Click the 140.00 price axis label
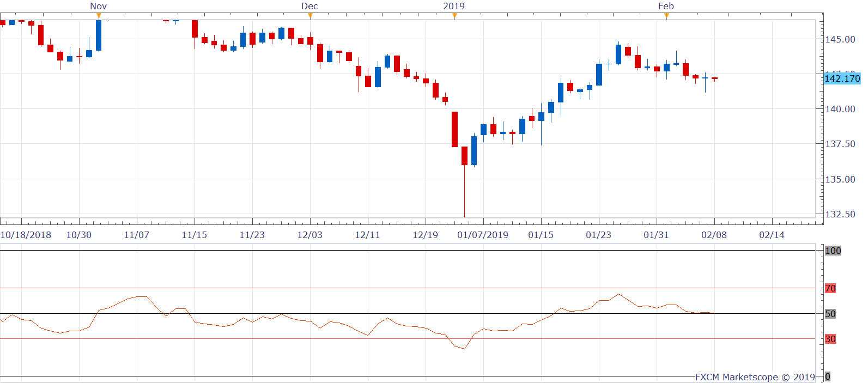 click(840, 109)
